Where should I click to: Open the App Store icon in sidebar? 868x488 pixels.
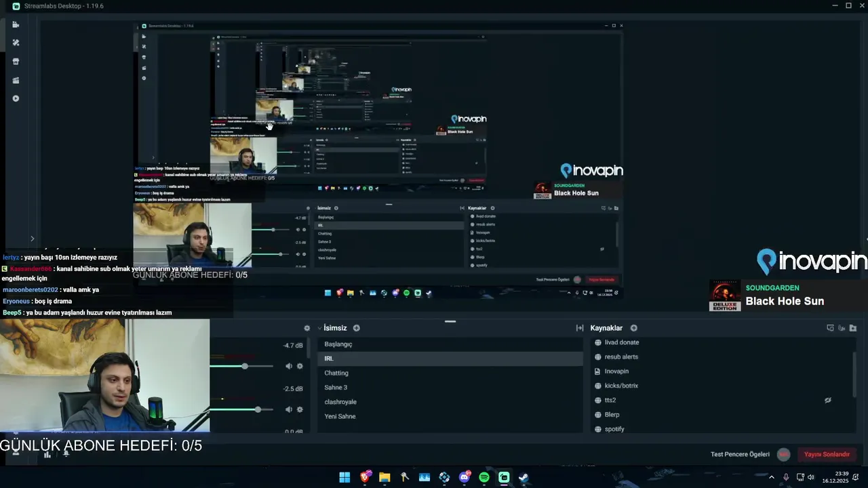pos(16,61)
